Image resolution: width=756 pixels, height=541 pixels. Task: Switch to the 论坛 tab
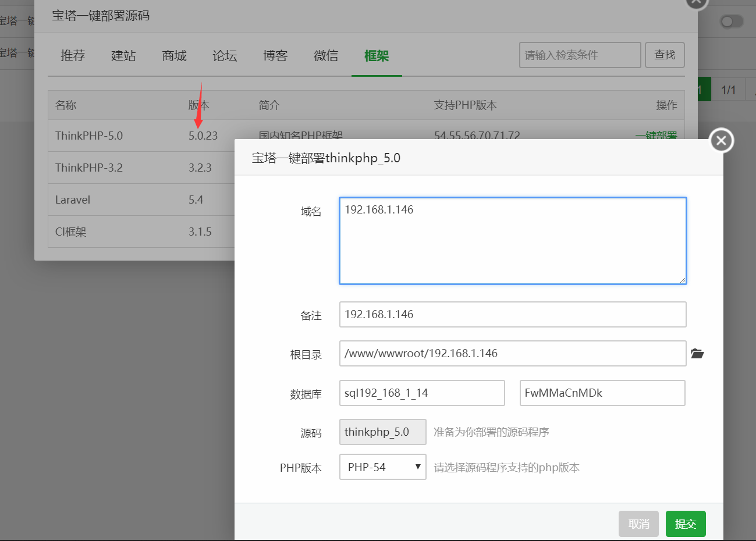point(225,55)
